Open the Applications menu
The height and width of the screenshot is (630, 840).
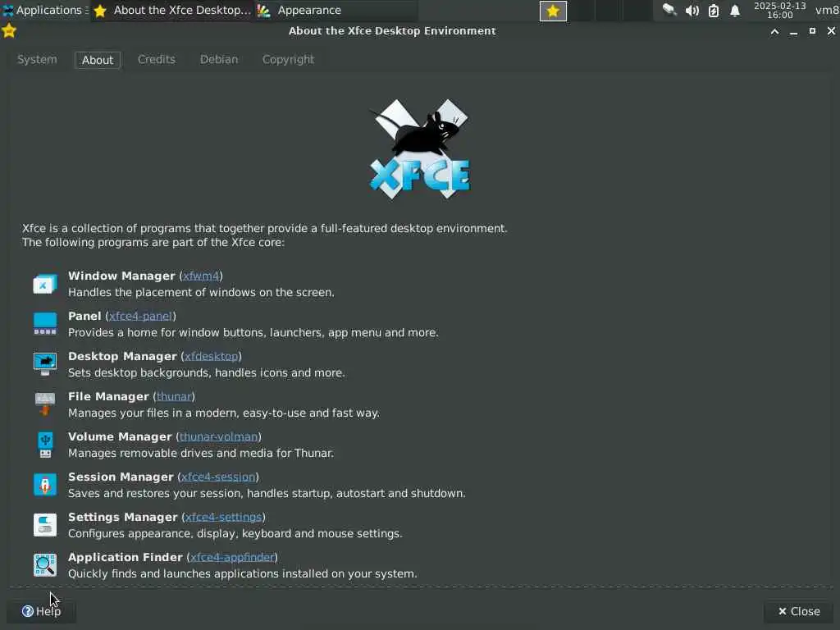pos(45,10)
